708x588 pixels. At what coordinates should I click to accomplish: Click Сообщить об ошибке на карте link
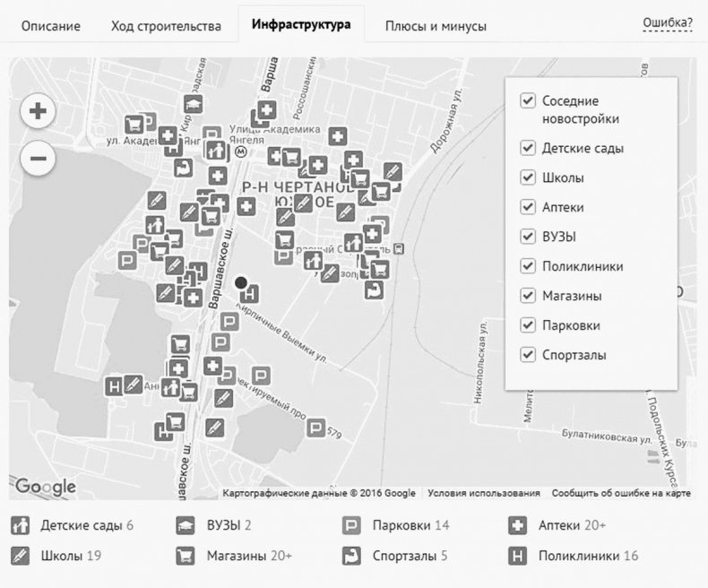pyautogui.click(x=621, y=493)
